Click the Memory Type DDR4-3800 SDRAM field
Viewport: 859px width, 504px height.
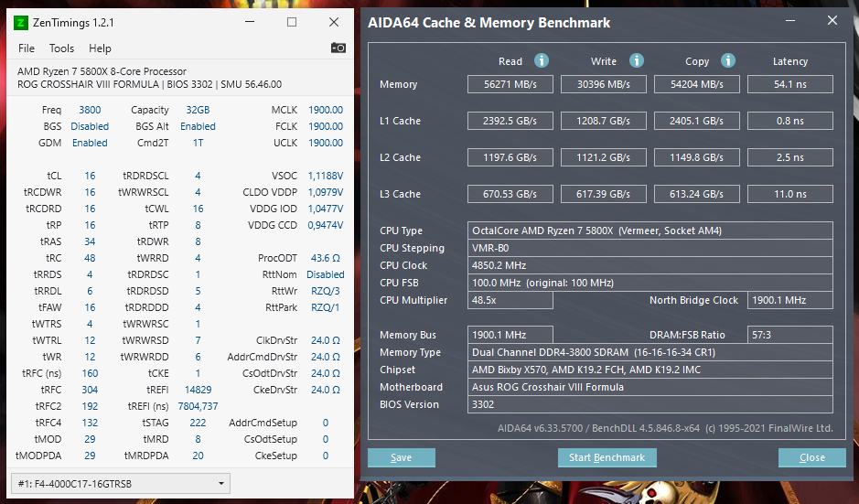(x=650, y=352)
